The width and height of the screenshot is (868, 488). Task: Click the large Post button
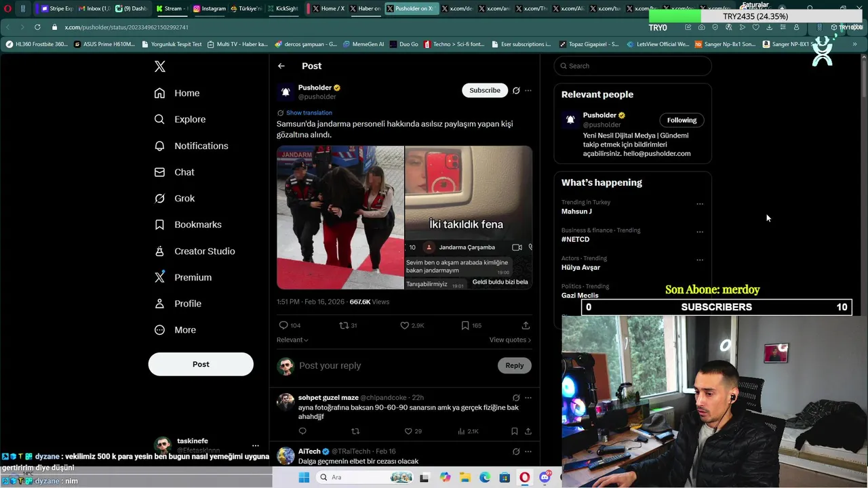click(x=201, y=364)
